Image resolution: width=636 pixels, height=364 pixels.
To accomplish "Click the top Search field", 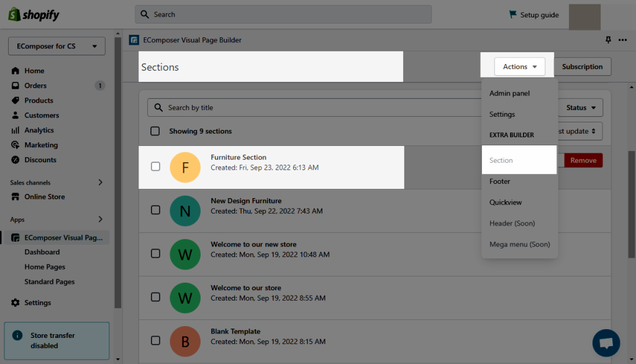I will click(x=283, y=14).
